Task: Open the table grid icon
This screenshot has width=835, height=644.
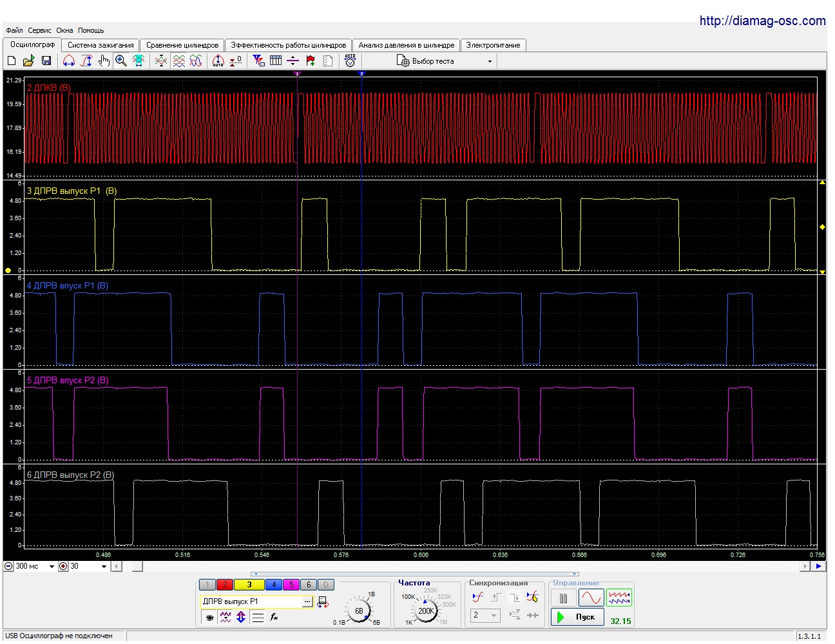Action: 276,61
